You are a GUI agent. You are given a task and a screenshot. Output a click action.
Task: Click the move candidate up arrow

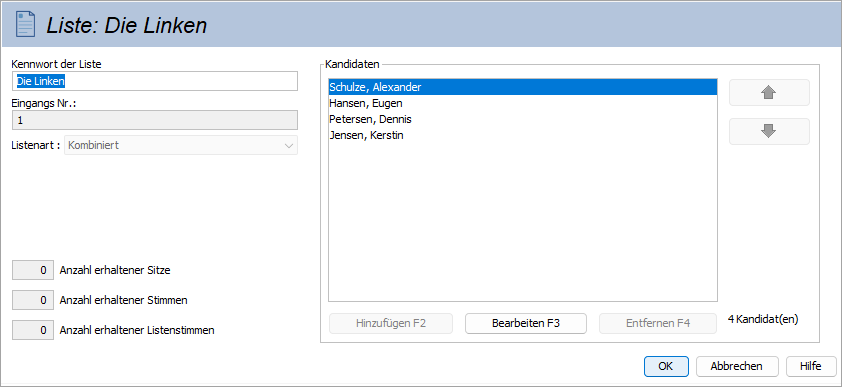tap(769, 93)
